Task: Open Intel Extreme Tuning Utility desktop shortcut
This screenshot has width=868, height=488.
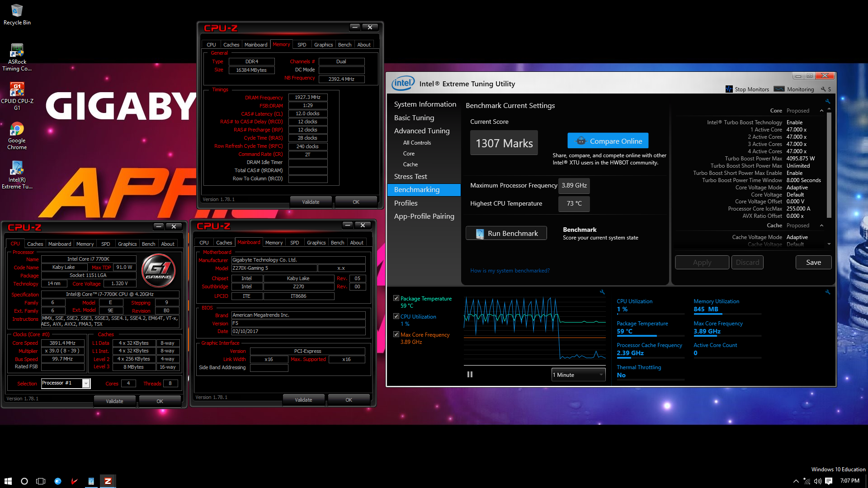Action: coord(17,175)
